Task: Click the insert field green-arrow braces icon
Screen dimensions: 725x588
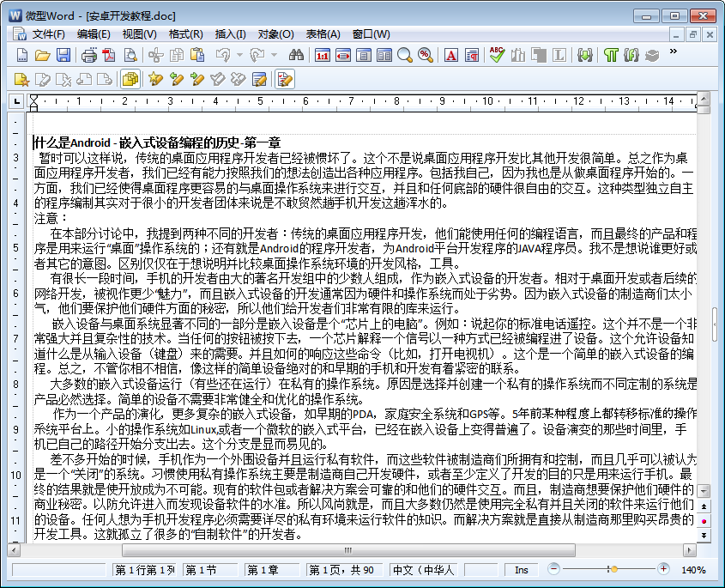Action: 585,56
